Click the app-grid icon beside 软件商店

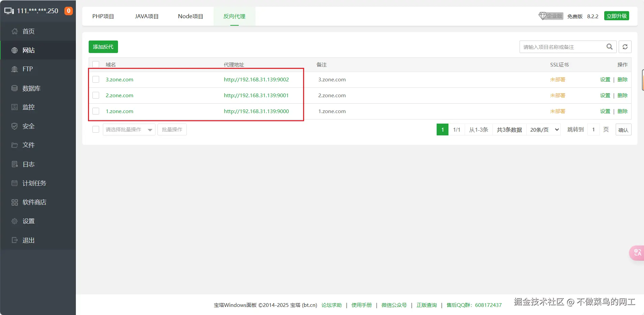tap(14, 202)
